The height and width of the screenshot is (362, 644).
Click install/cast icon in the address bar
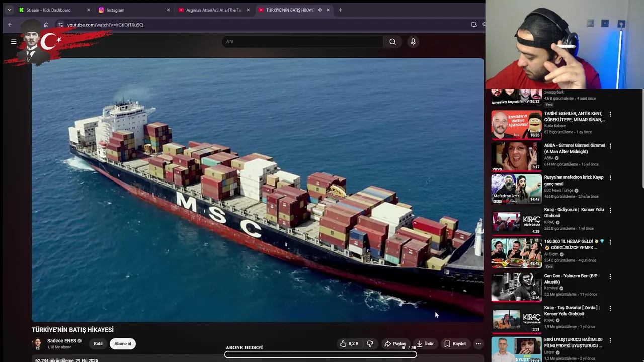click(474, 25)
